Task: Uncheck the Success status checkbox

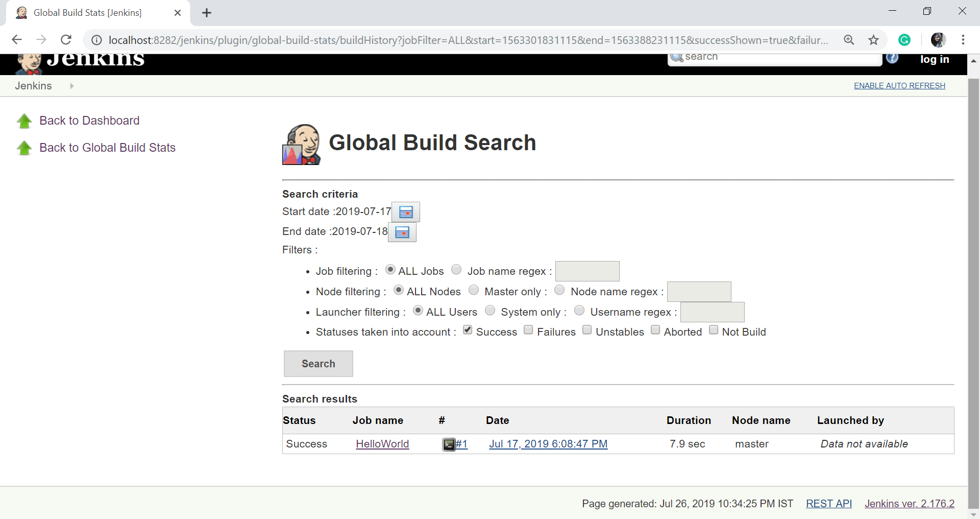Action: tap(468, 330)
